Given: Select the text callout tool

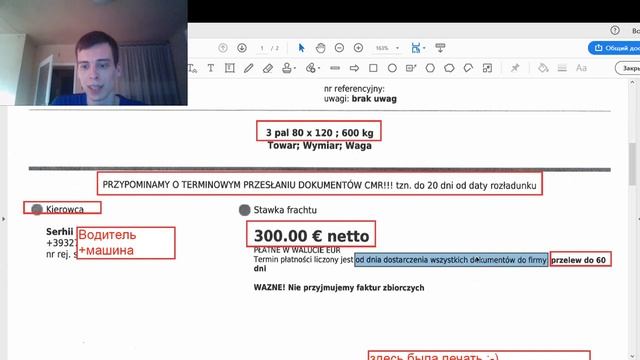Looking at the screenshot, I should [411, 68].
